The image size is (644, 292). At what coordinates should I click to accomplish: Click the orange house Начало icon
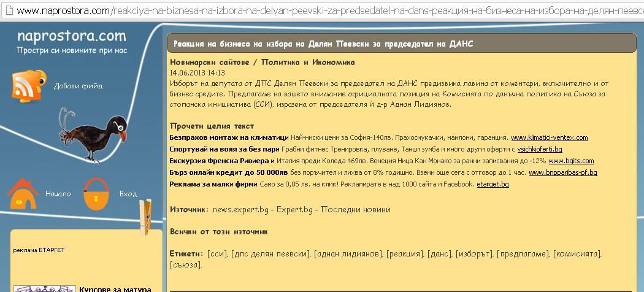(x=23, y=194)
